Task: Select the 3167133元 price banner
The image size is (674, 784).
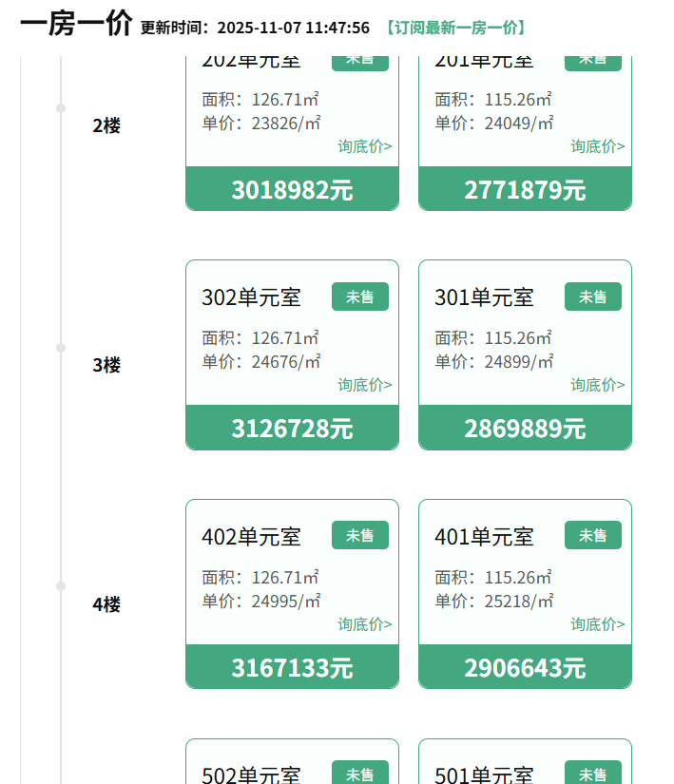Action: 292,667
